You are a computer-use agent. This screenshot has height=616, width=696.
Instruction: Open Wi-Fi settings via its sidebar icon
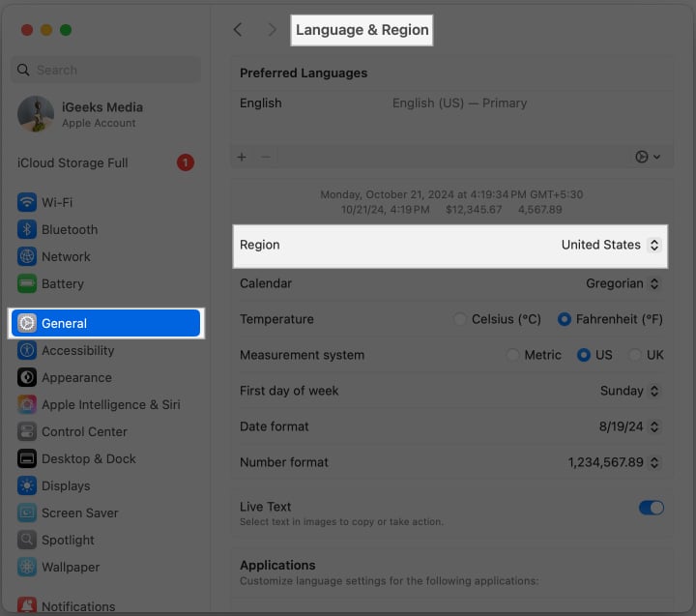[27, 203]
